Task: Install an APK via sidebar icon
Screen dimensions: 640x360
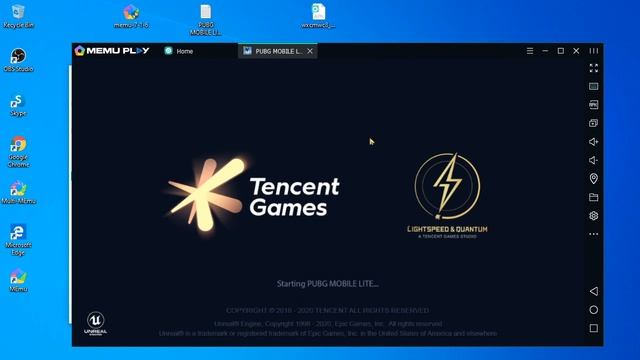Action: coord(594,104)
